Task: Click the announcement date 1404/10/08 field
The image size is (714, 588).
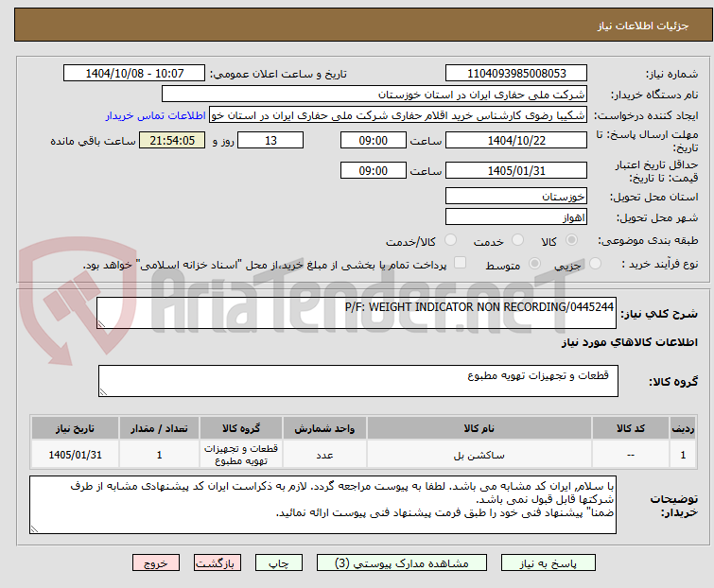Action: point(134,74)
